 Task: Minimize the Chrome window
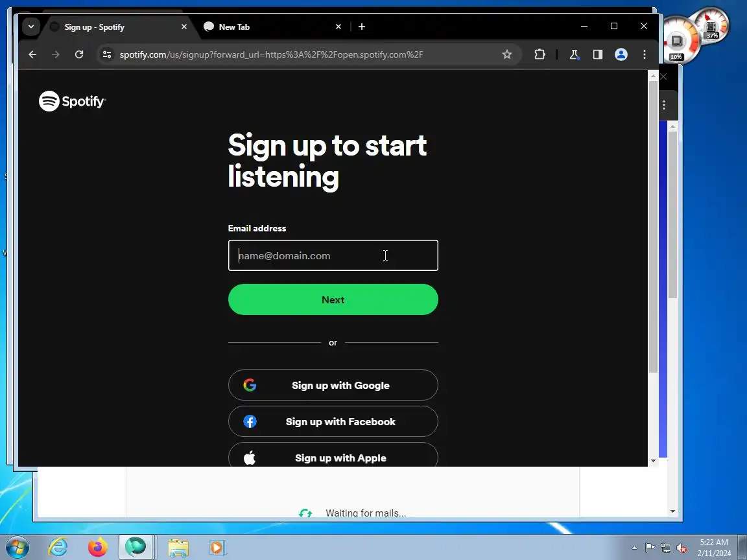(584, 26)
